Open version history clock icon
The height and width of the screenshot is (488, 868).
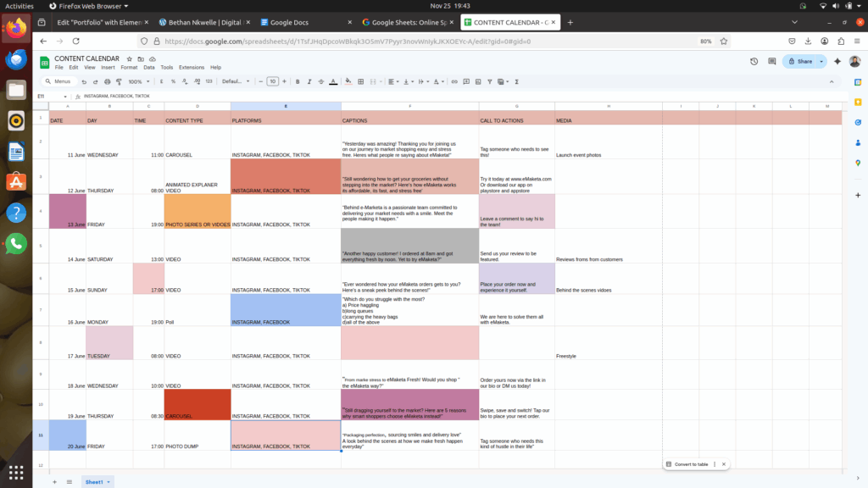click(754, 61)
